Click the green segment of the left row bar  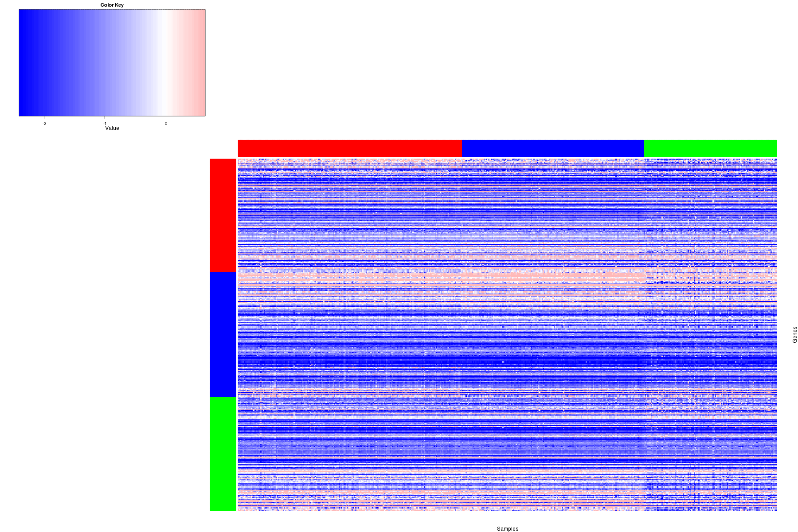[x=223, y=454]
